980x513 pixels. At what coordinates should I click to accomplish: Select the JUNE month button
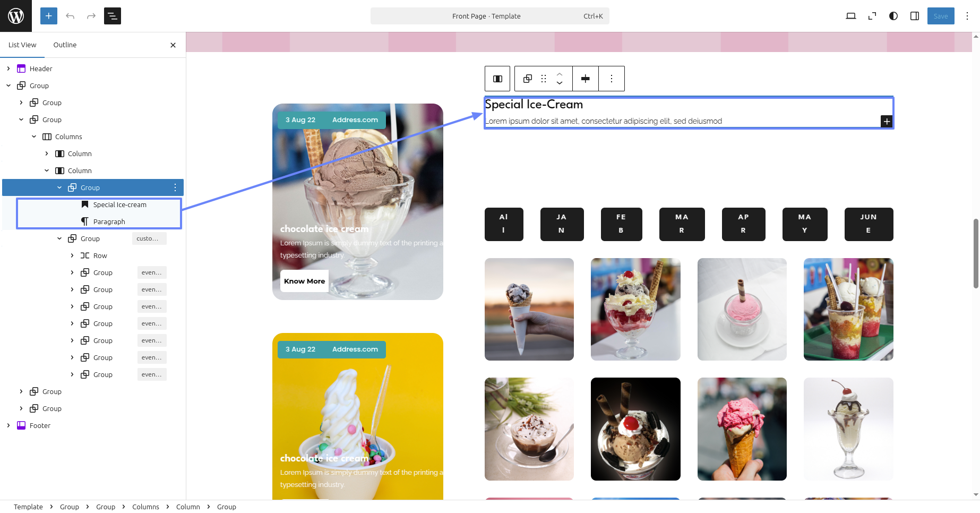point(869,224)
